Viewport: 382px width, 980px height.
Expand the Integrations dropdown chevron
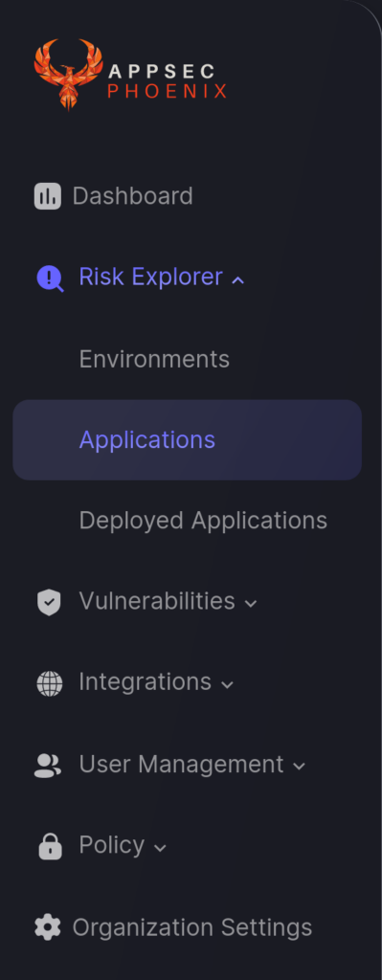tap(228, 685)
